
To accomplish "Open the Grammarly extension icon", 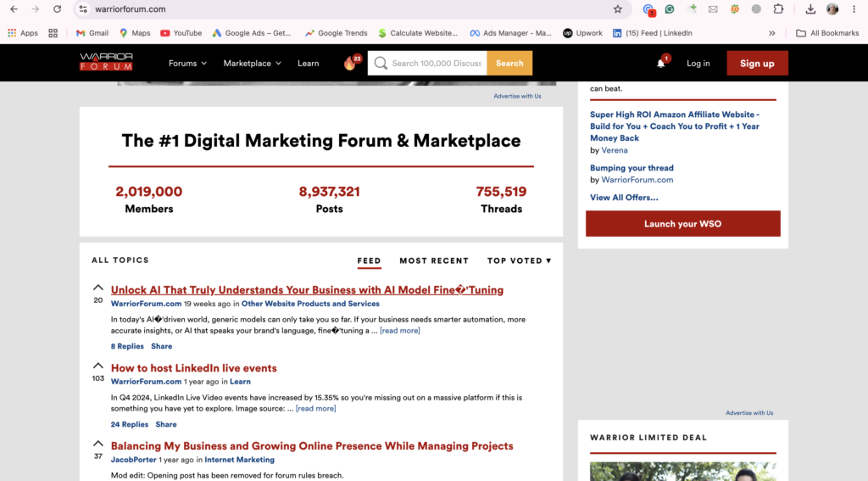I will [670, 8].
